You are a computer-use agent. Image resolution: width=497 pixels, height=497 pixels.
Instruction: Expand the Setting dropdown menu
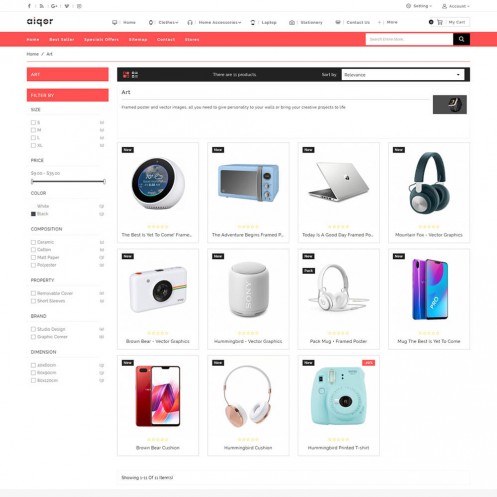click(419, 6)
